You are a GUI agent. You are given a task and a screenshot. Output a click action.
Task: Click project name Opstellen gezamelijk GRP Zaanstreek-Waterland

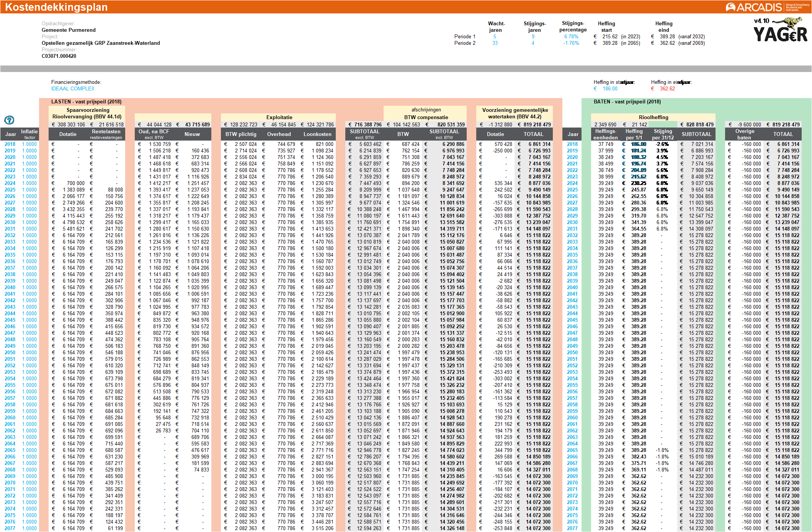[101, 43]
